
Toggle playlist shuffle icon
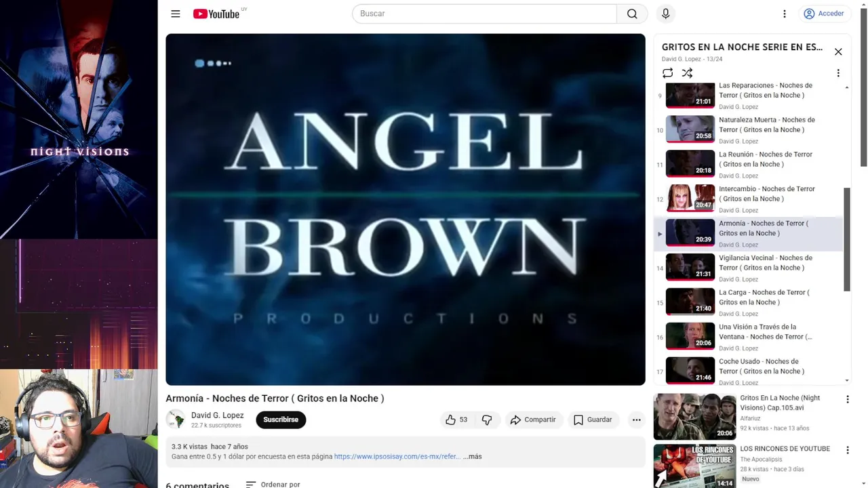click(687, 73)
